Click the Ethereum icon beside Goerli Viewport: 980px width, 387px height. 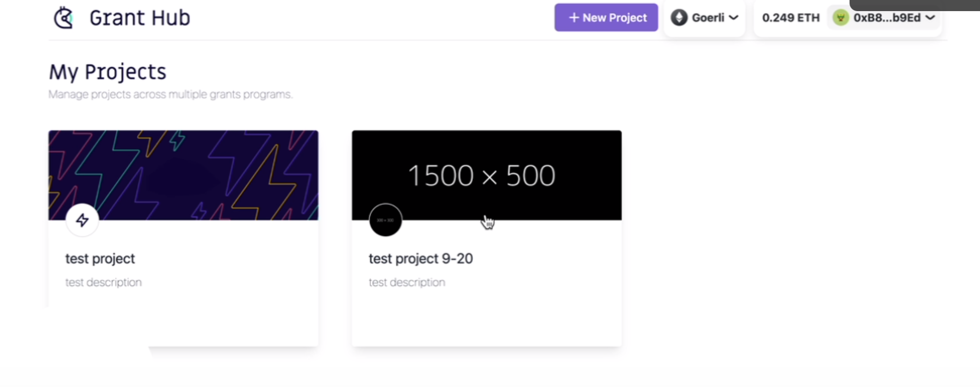pos(679,18)
